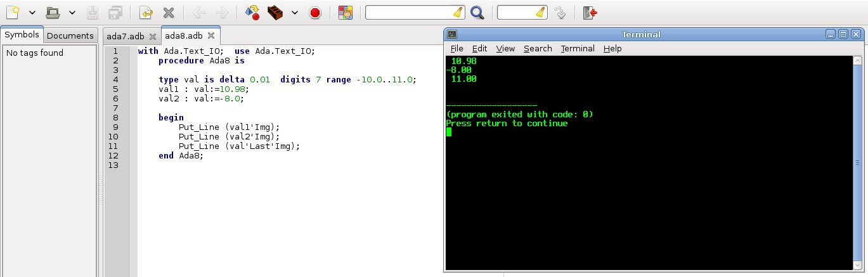Click the Save file icon
The height and width of the screenshot is (277, 868).
pos(93,12)
